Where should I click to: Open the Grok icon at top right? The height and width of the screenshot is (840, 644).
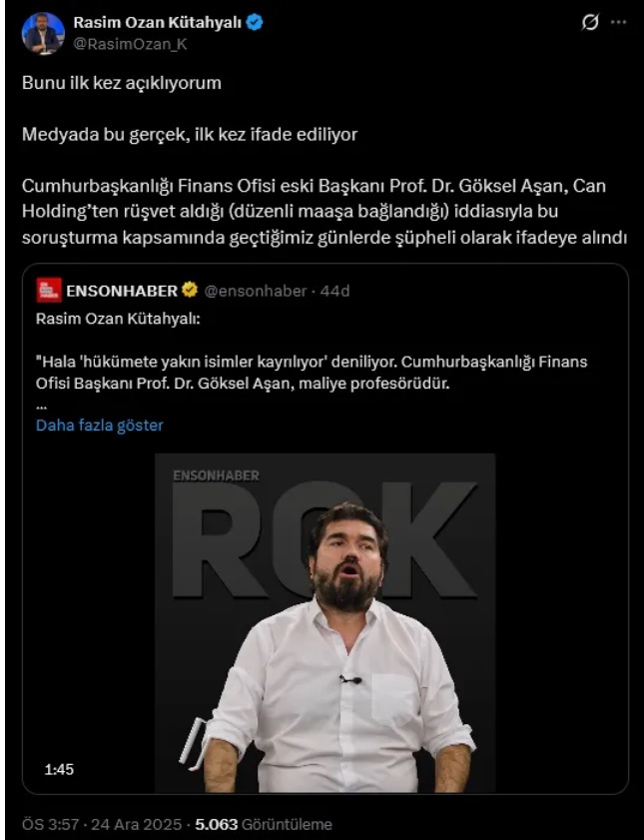pos(590,22)
